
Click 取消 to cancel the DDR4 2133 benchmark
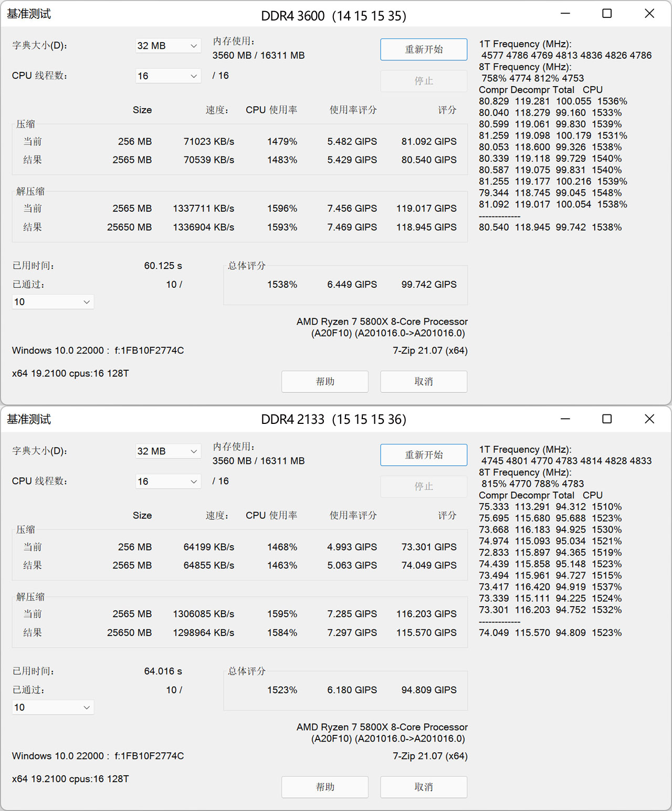(423, 787)
